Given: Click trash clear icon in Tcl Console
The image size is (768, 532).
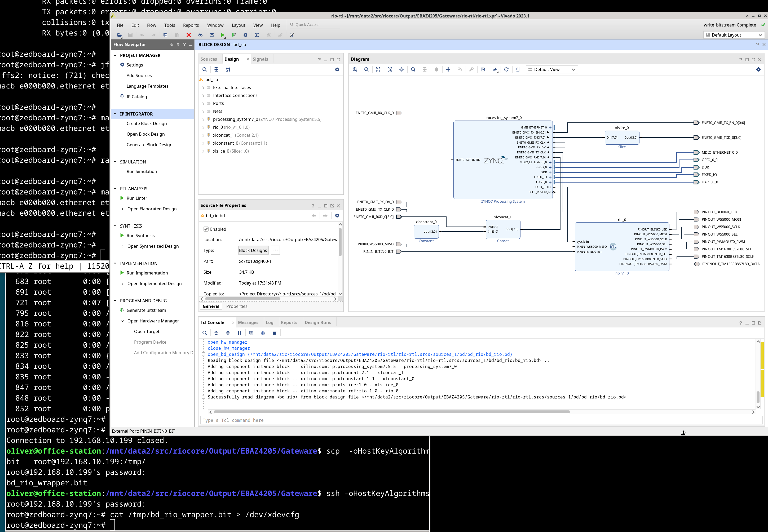Looking at the screenshot, I should (275, 333).
